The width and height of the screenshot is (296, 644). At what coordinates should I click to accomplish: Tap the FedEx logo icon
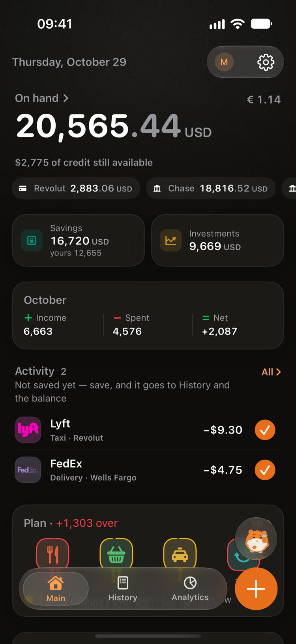point(28,470)
